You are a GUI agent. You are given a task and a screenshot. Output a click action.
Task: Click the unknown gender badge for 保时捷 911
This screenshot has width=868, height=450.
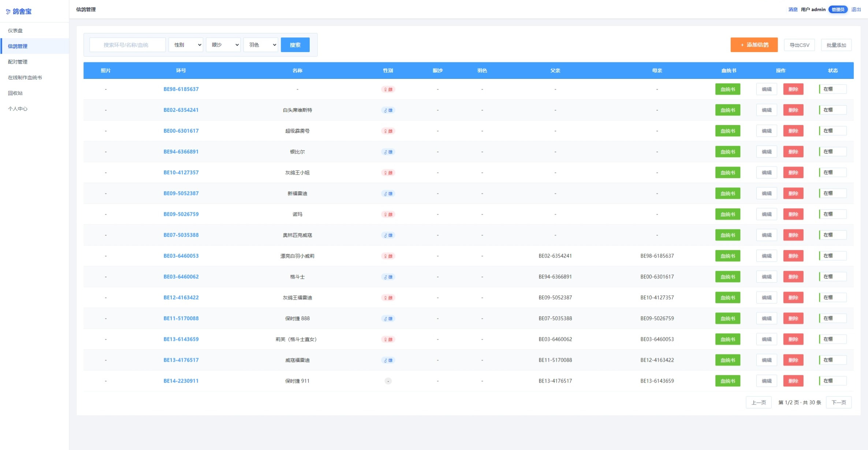coord(388,381)
